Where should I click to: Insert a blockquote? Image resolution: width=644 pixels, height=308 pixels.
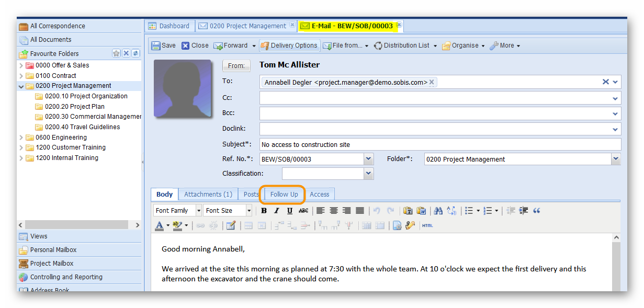pyautogui.click(x=537, y=211)
